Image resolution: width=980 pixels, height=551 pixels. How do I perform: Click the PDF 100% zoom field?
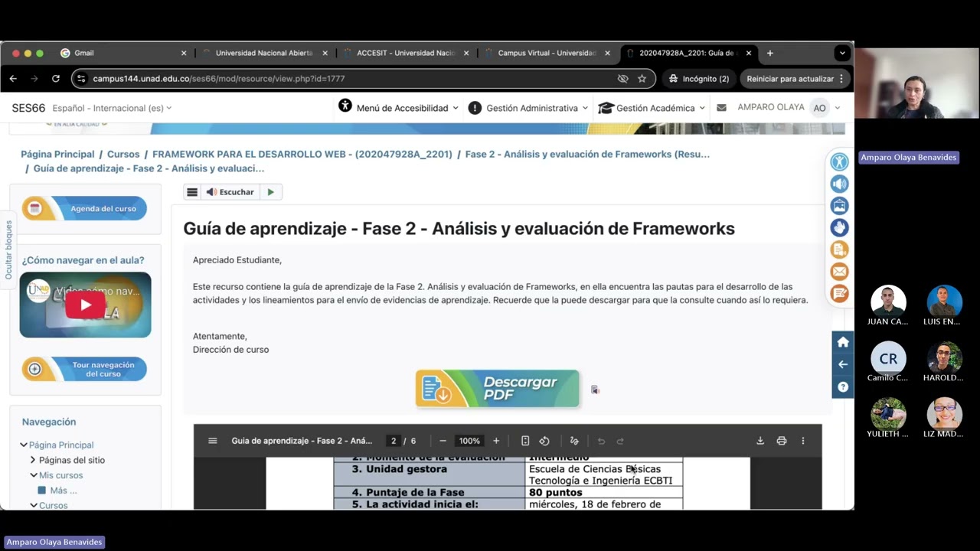coord(469,441)
